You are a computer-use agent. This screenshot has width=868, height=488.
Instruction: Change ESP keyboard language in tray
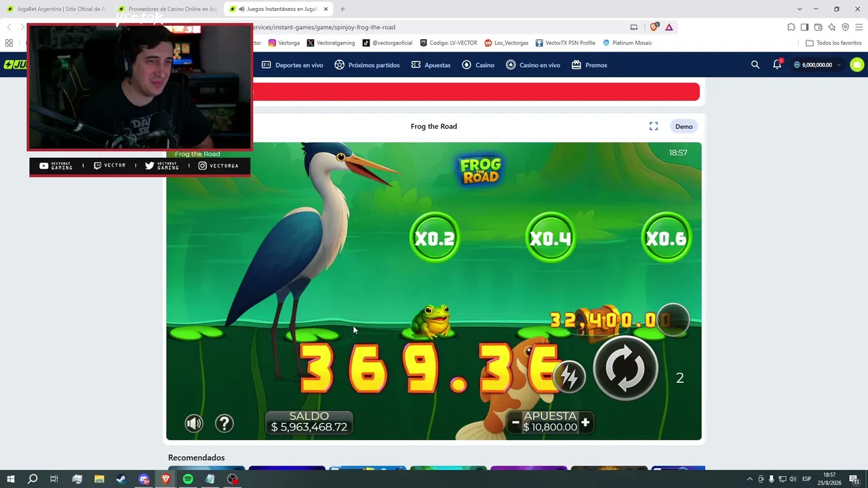807,479
